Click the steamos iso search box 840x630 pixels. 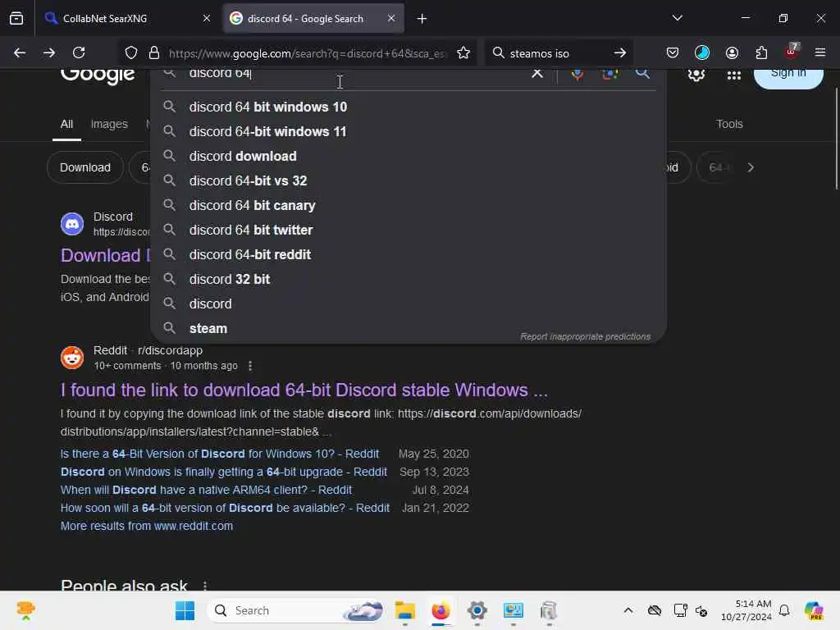pyautogui.click(x=556, y=53)
